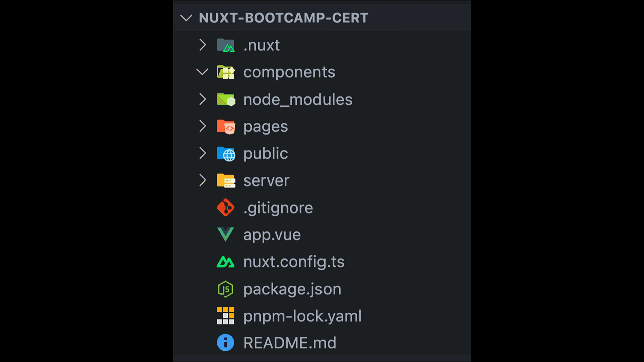
Task: Click the public globe folder icon
Action: (226, 154)
